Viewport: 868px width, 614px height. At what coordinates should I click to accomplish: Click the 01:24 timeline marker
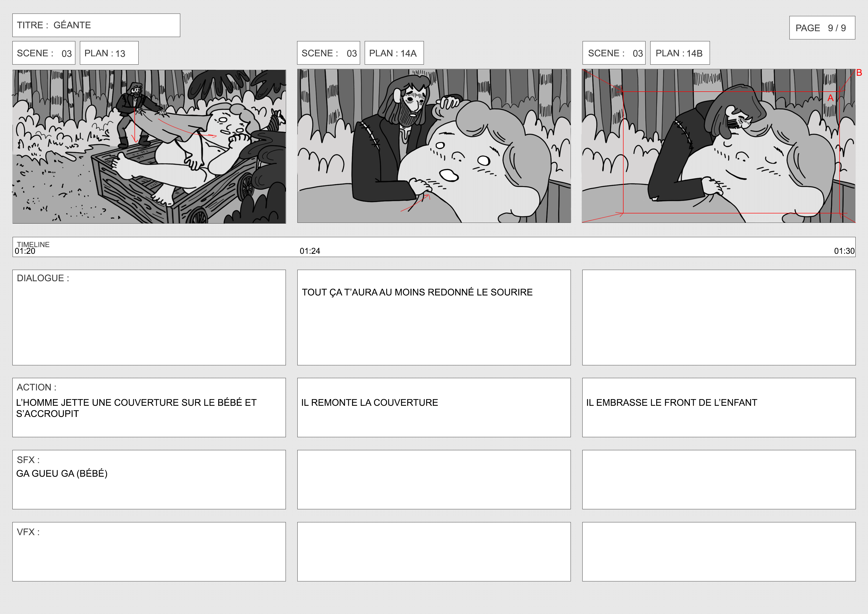click(310, 251)
